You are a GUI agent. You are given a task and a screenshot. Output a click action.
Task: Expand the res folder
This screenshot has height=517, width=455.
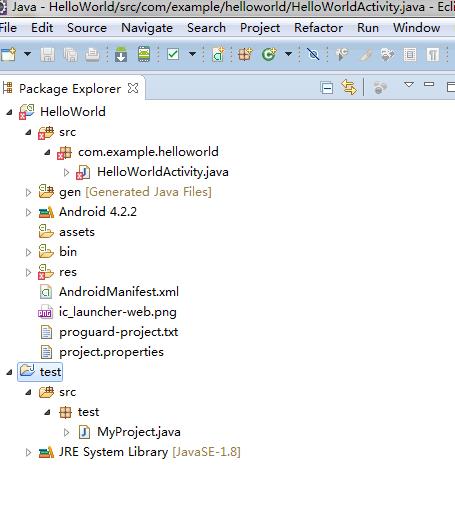[28, 272]
